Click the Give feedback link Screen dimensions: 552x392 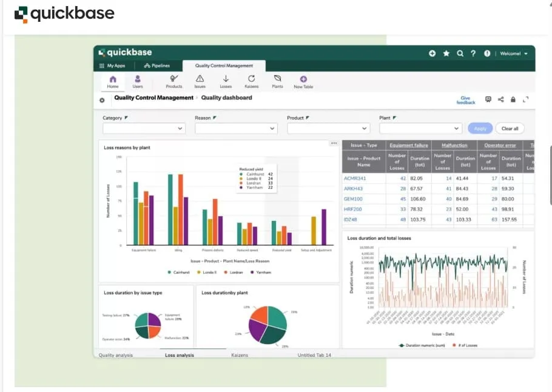click(x=465, y=100)
